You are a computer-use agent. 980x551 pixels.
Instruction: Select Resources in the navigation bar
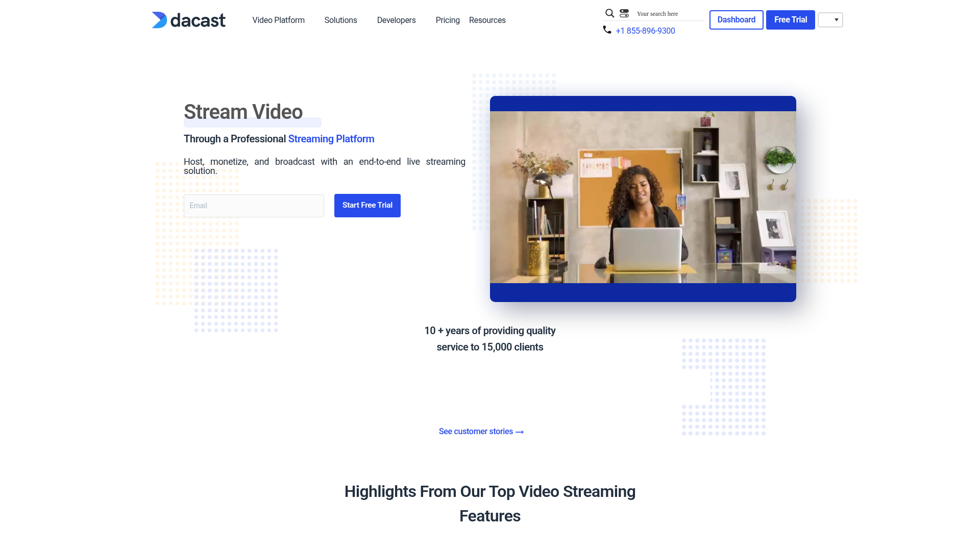point(487,20)
